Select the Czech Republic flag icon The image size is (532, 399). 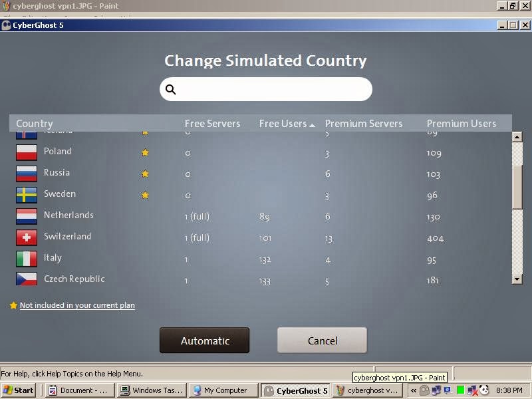point(27,279)
